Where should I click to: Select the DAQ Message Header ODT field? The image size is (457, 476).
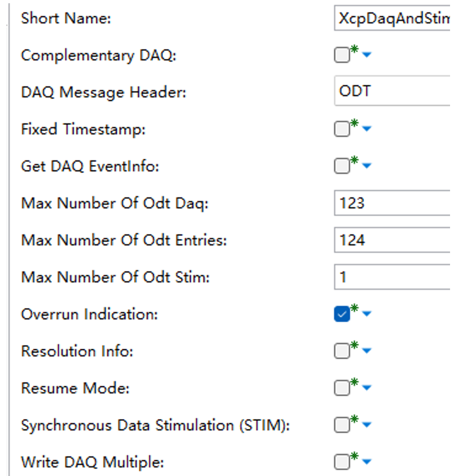pos(393,92)
